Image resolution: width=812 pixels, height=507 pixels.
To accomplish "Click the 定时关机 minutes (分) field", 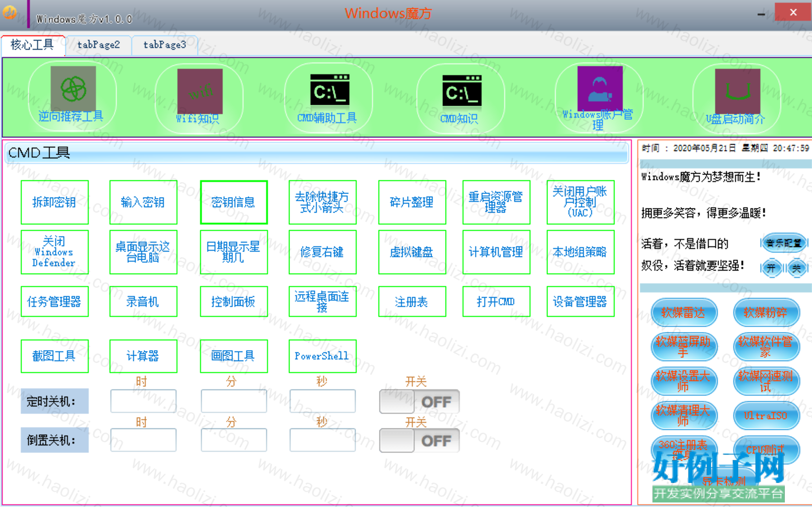I will pyautogui.click(x=234, y=401).
